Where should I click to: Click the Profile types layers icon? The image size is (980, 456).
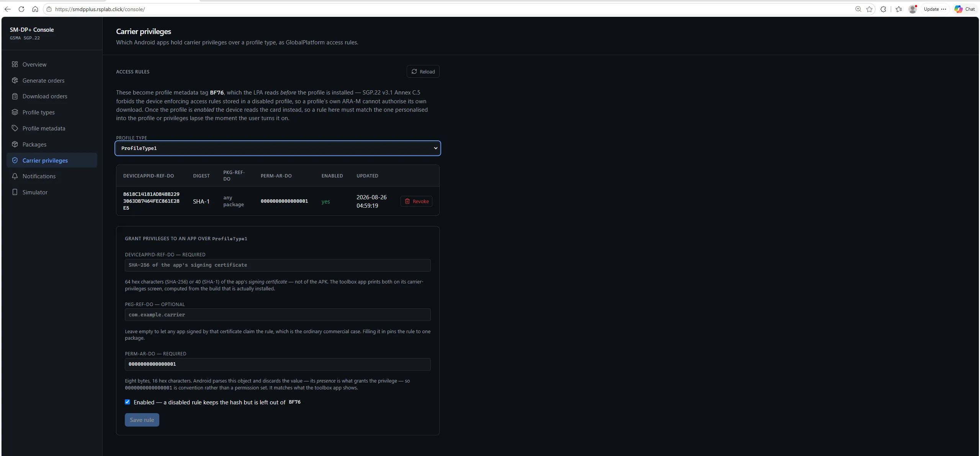click(x=15, y=112)
